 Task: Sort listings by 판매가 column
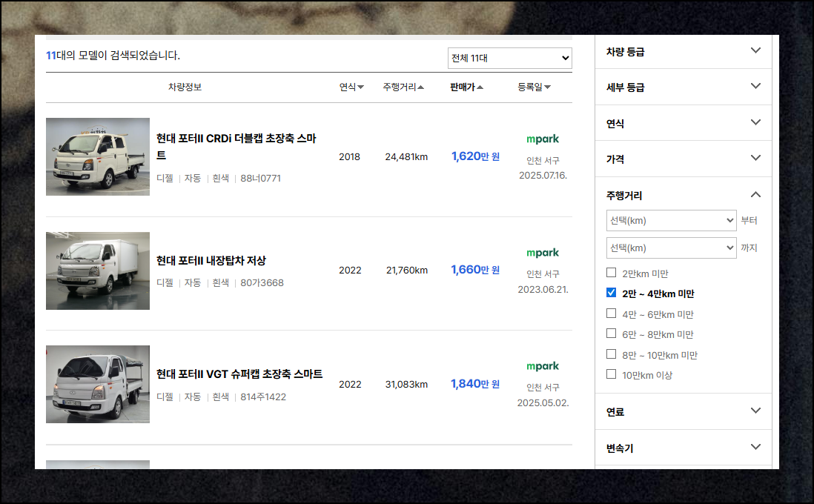467,87
